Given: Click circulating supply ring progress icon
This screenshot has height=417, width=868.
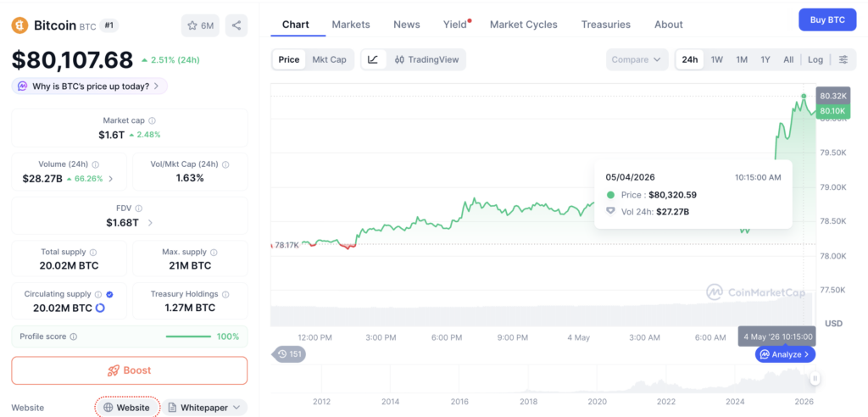Looking at the screenshot, I should 100,308.
